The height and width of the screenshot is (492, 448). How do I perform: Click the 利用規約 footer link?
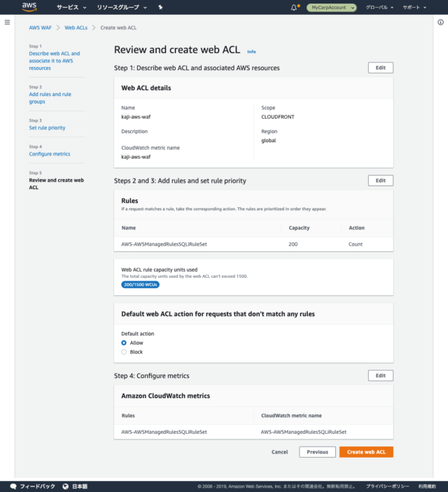click(x=427, y=486)
